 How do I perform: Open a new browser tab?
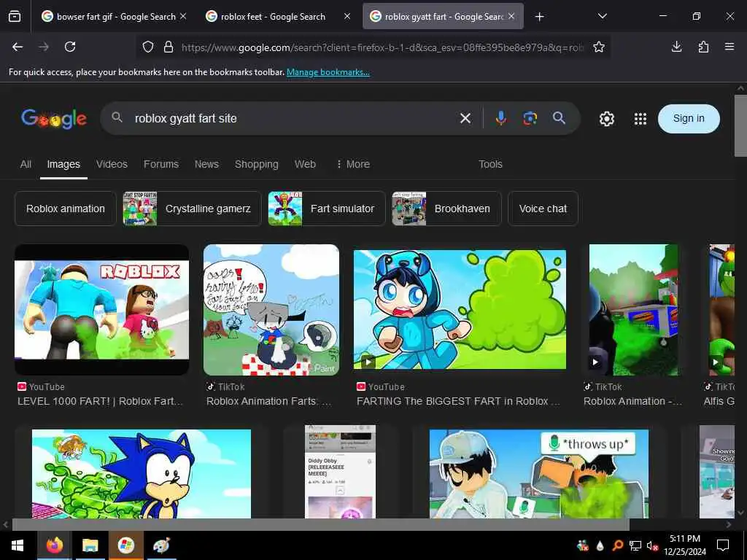click(539, 17)
